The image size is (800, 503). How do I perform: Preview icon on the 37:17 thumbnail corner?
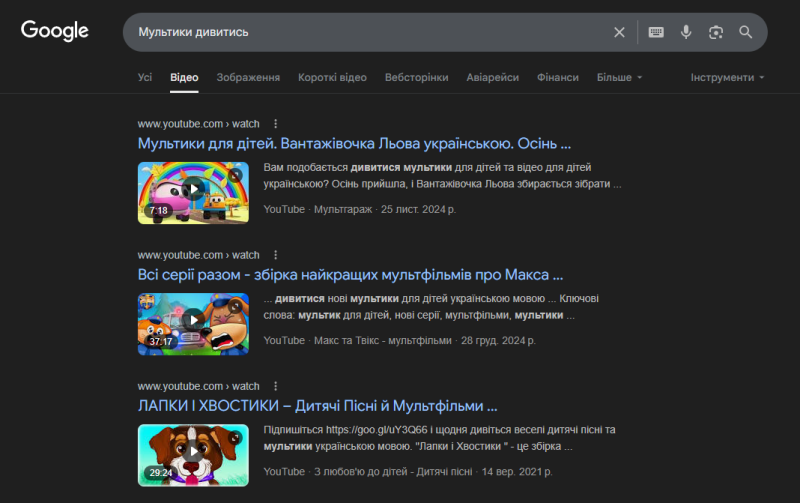[235, 306]
